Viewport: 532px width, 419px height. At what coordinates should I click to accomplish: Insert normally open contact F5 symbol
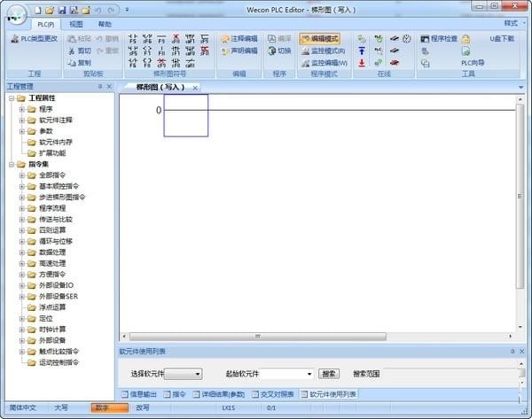133,39
